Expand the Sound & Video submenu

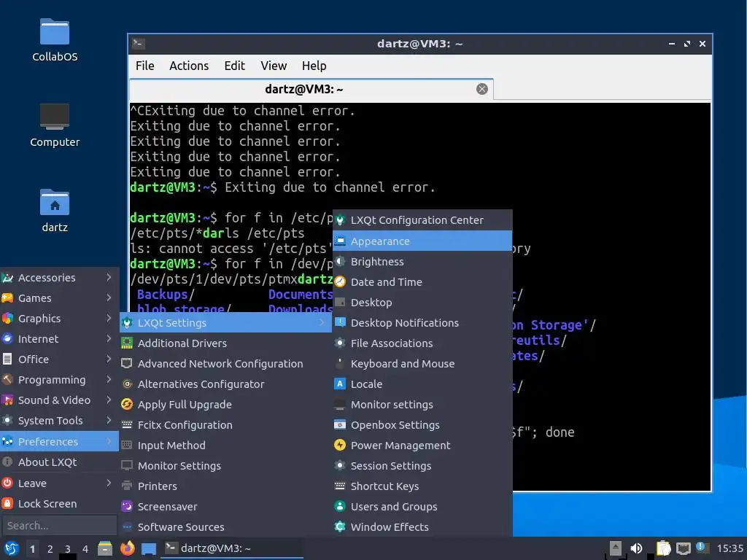point(59,400)
